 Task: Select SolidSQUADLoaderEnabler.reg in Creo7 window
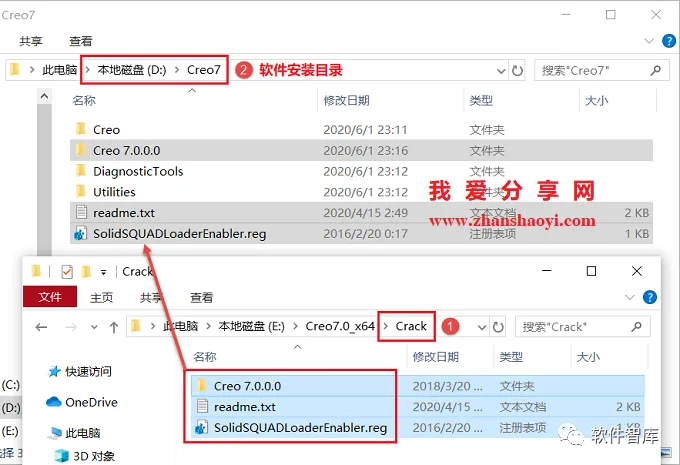coord(361,233)
